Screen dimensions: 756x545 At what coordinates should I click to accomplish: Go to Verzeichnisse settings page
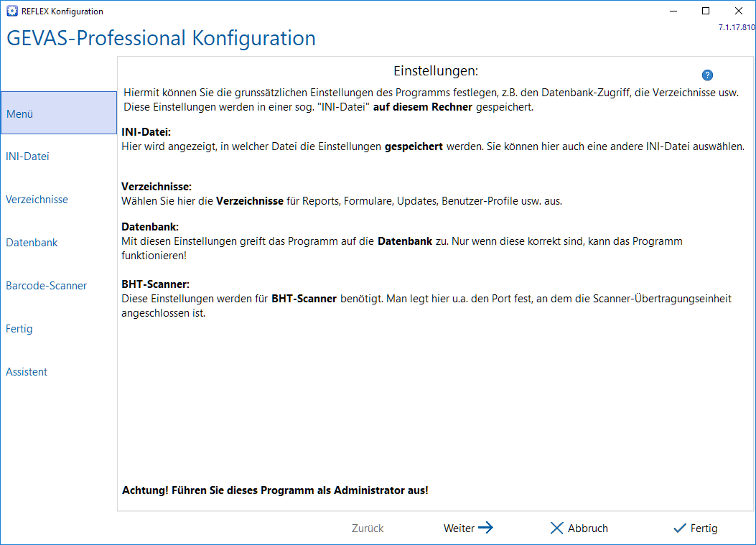point(37,199)
